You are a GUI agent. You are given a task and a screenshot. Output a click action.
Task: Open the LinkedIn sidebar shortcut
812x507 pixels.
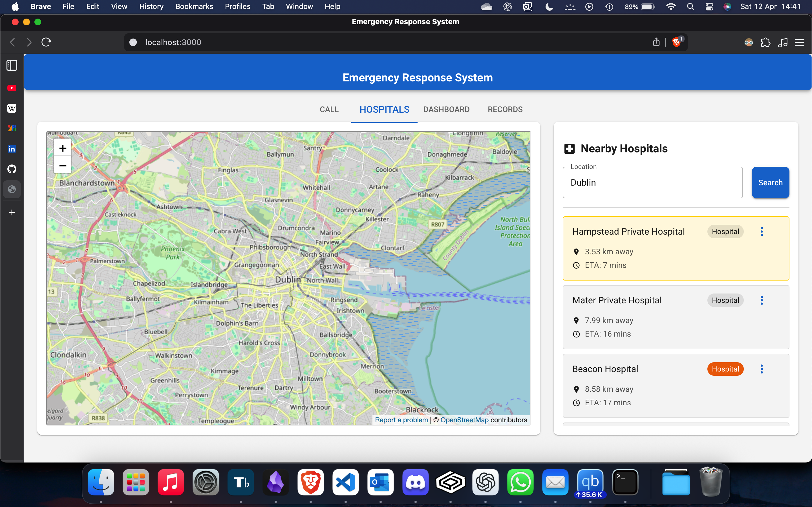coord(12,148)
